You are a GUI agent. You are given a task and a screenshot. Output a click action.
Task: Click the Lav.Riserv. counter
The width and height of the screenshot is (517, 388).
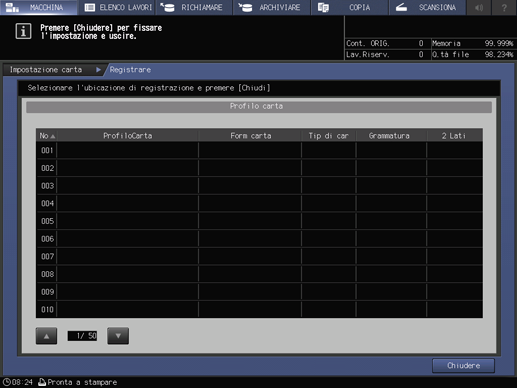pyautogui.click(x=385, y=54)
